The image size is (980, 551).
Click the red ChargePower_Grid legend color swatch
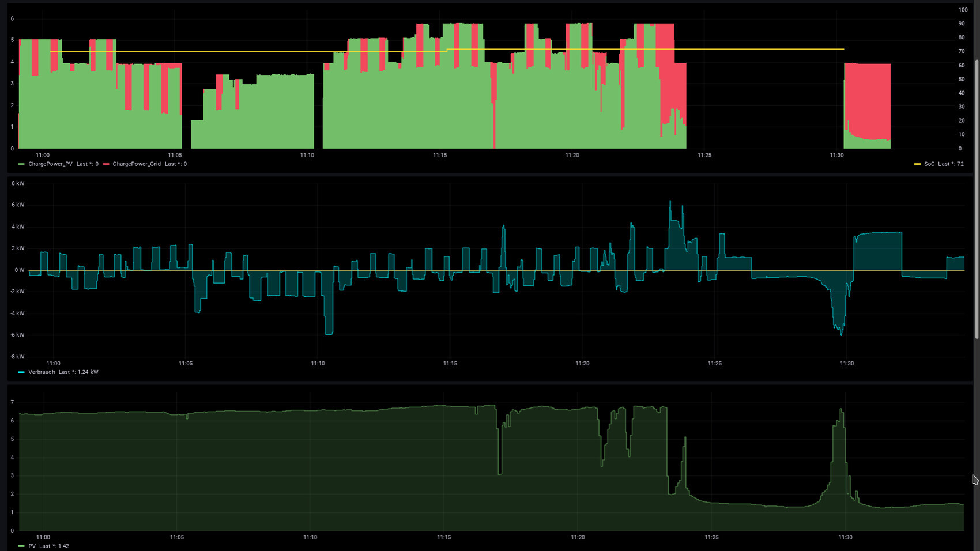(106, 164)
